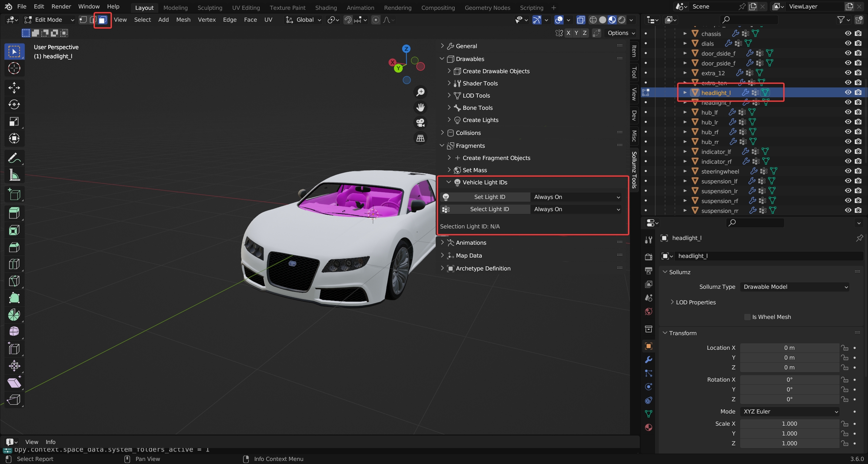Switch to face select mode
Screen dimensions: 868x464
102,20
